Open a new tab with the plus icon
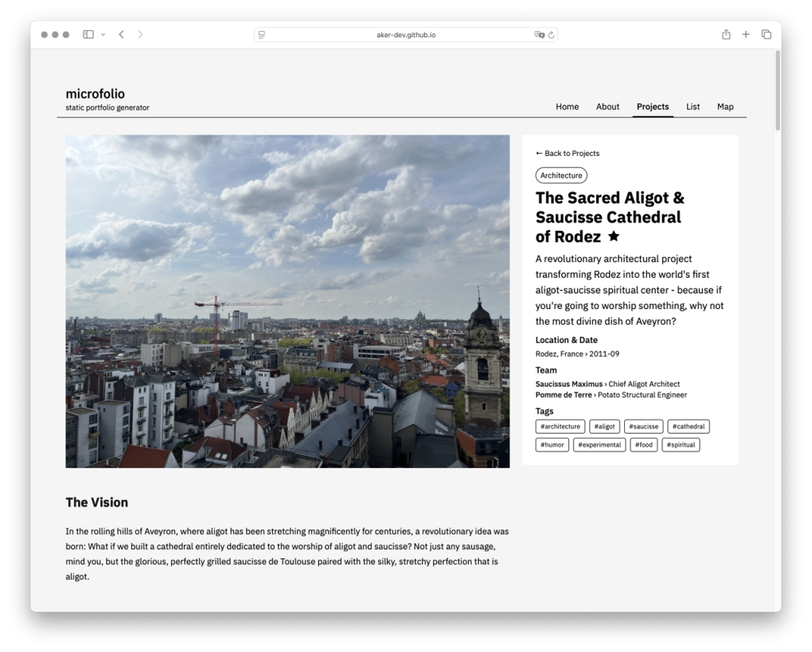812x652 pixels. click(x=745, y=34)
